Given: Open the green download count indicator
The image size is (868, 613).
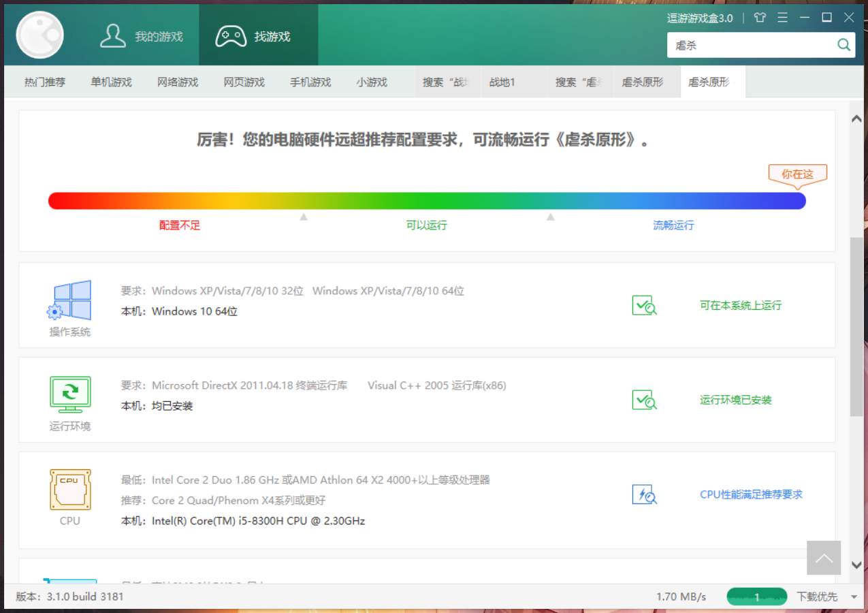Looking at the screenshot, I should [756, 597].
